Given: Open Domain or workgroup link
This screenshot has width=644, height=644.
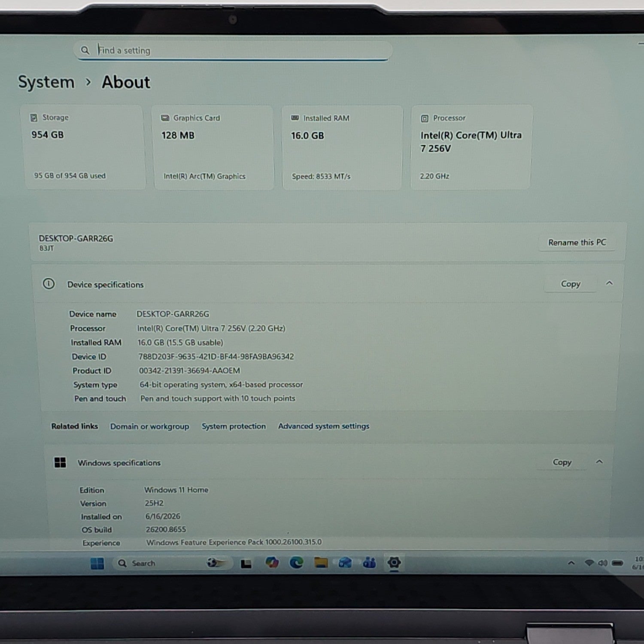Looking at the screenshot, I should tap(149, 426).
